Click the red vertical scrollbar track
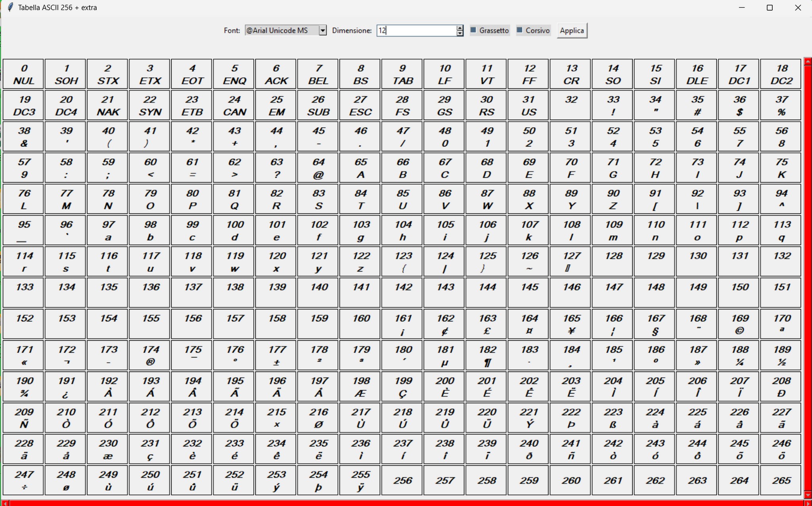812x506 pixels. tap(808, 277)
